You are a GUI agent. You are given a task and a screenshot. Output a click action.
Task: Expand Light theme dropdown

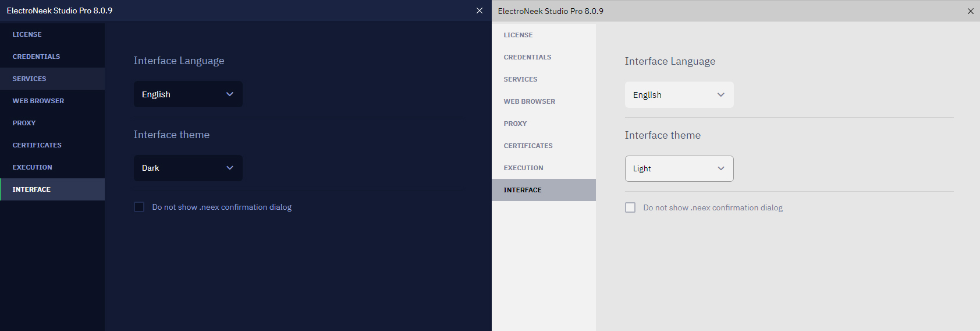point(679,168)
